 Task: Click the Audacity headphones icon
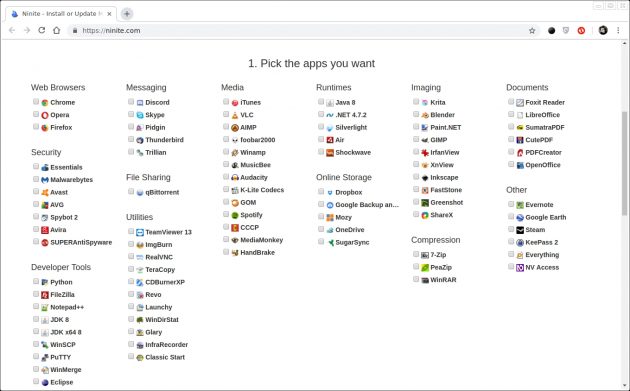coord(235,178)
